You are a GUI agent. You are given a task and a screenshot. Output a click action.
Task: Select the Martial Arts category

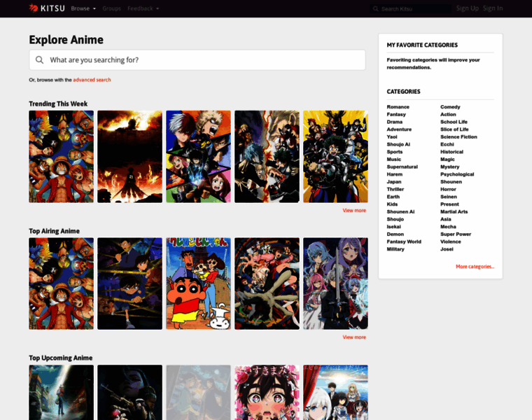(454, 211)
